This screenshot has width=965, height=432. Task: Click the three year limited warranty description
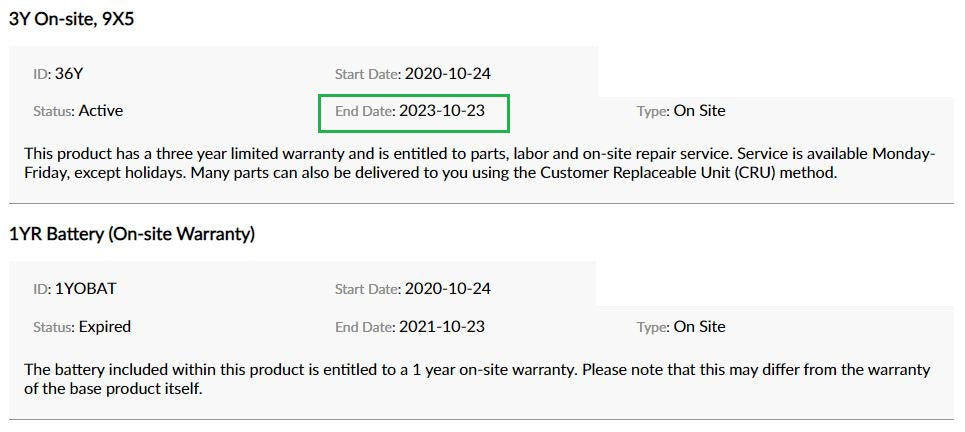pos(480,162)
